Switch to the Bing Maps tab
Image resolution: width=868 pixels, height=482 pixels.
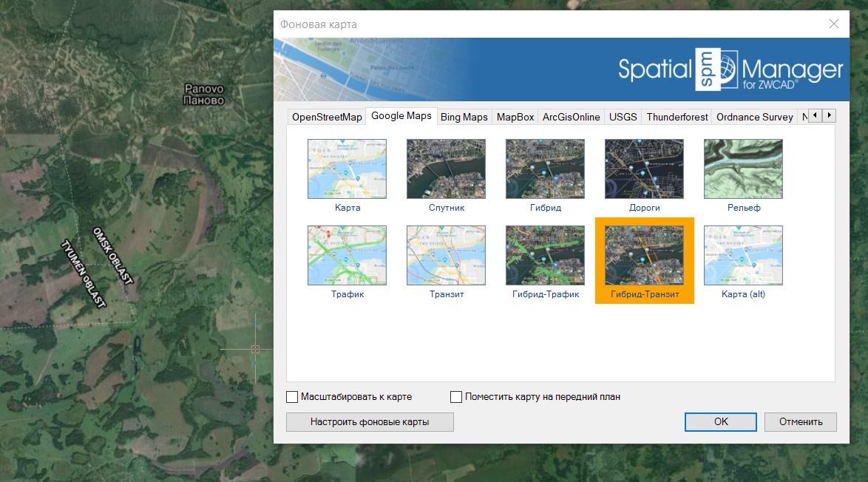[x=464, y=117]
